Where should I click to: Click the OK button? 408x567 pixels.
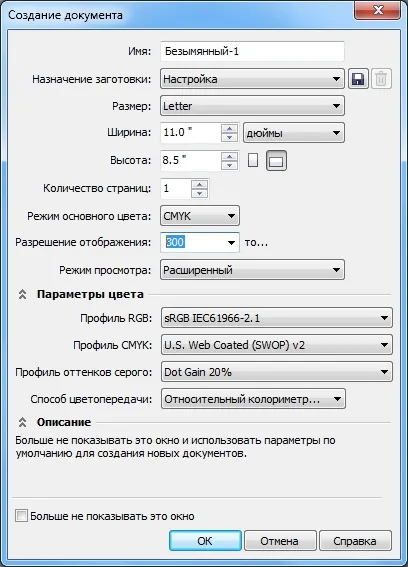click(205, 541)
